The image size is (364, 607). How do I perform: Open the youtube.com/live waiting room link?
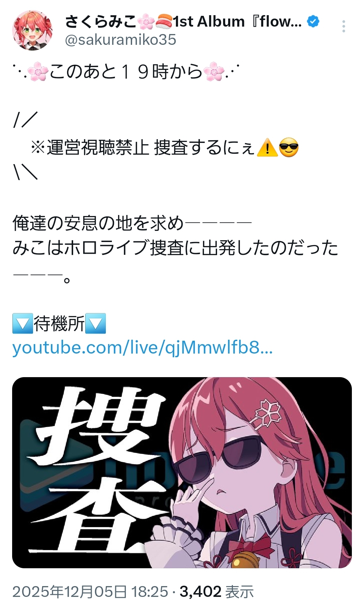(142, 347)
